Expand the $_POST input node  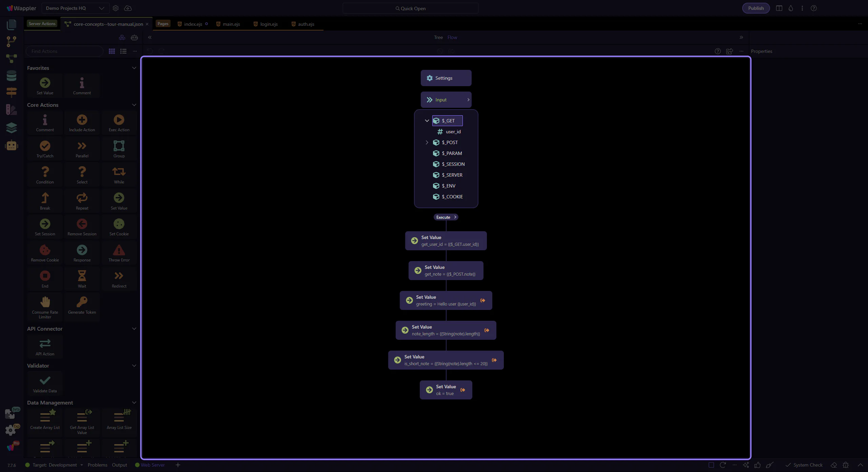click(427, 142)
